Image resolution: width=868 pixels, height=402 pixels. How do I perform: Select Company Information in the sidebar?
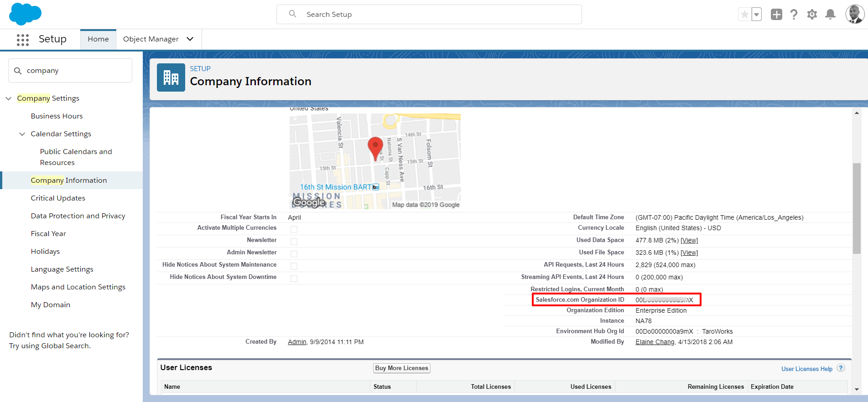[68, 180]
